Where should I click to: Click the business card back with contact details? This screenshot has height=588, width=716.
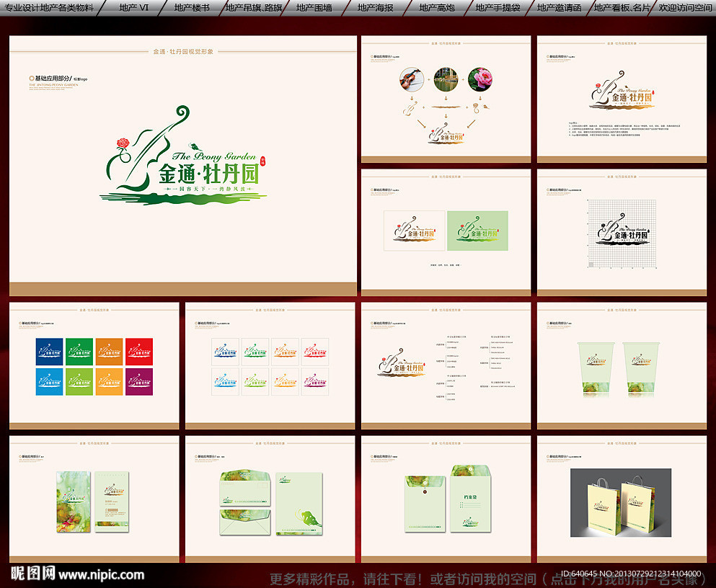pyautogui.click(x=112, y=502)
